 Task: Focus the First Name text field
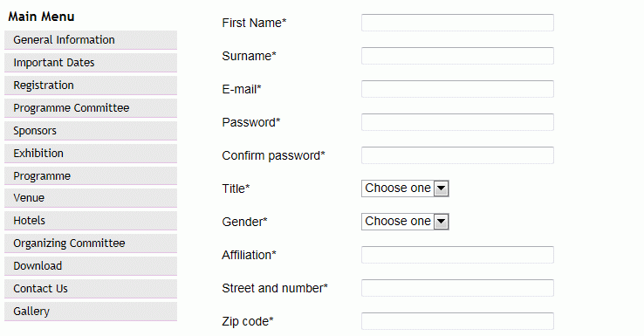tap(457, 23)
